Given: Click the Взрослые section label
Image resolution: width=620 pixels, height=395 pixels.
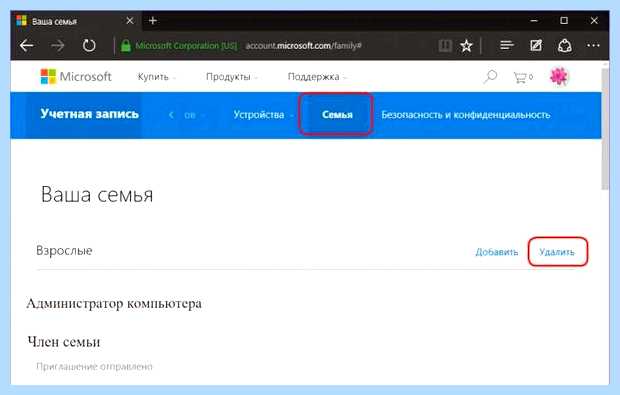Looking at the screenshot, I should (64, 250).
